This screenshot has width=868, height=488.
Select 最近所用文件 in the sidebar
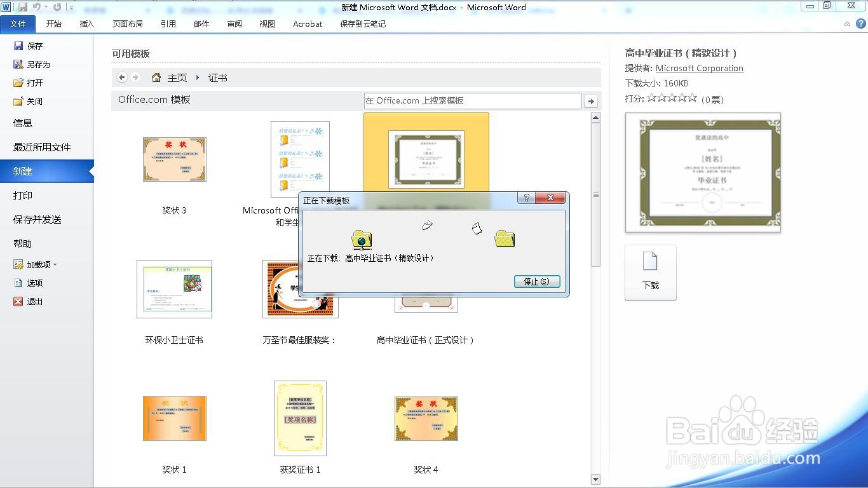(47, 147)
